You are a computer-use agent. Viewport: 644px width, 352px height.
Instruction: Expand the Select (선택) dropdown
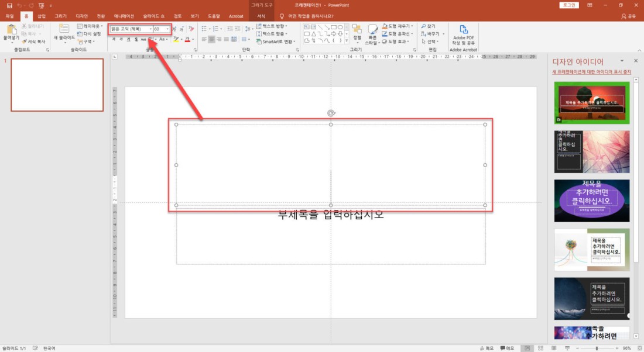[x=430, y=42]
